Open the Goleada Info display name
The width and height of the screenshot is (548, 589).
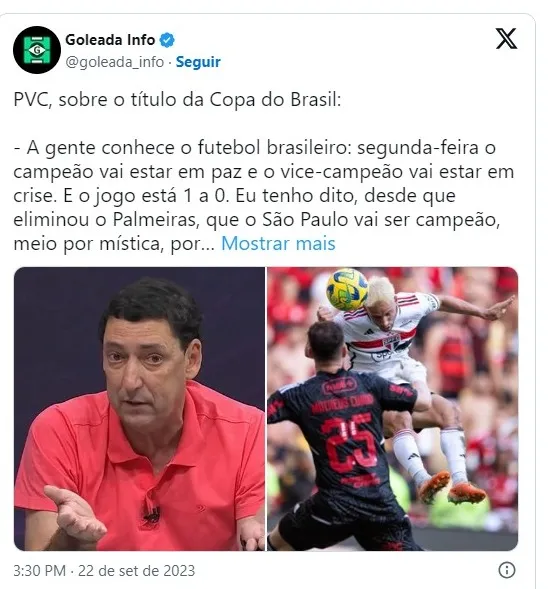click(110, 40)
